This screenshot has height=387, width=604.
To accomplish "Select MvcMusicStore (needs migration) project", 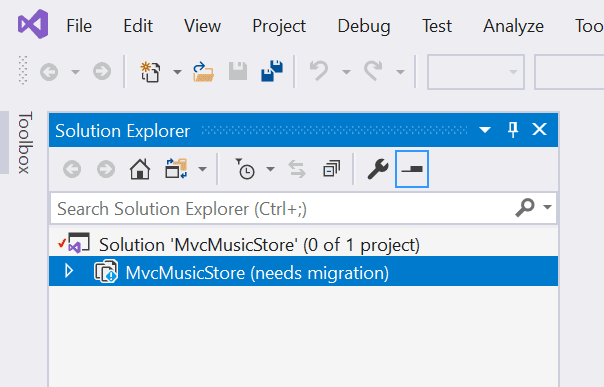I will click(257, 273).
